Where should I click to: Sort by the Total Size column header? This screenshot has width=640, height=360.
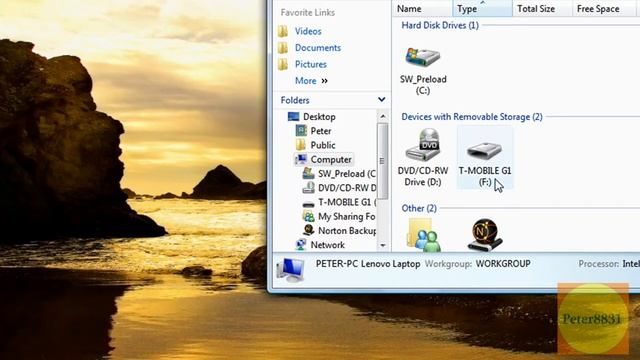click(x=542, y=9)
